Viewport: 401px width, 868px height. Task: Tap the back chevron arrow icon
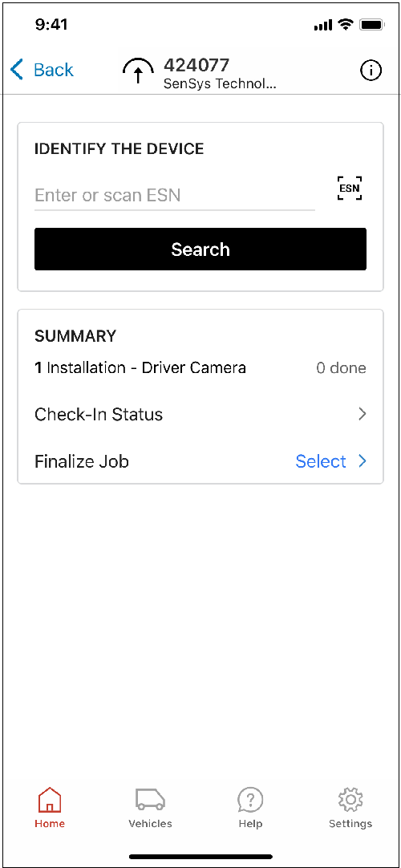(x=17, y=70)
